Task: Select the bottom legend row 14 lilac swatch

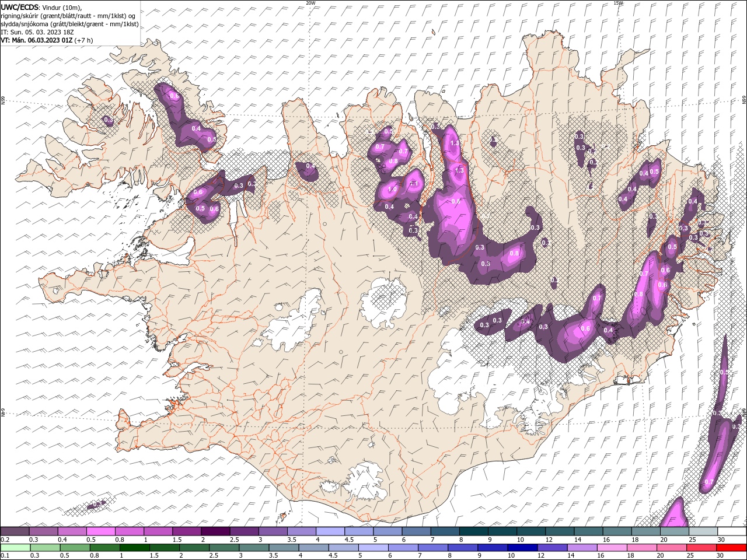Action: click(x=582, y=548)
